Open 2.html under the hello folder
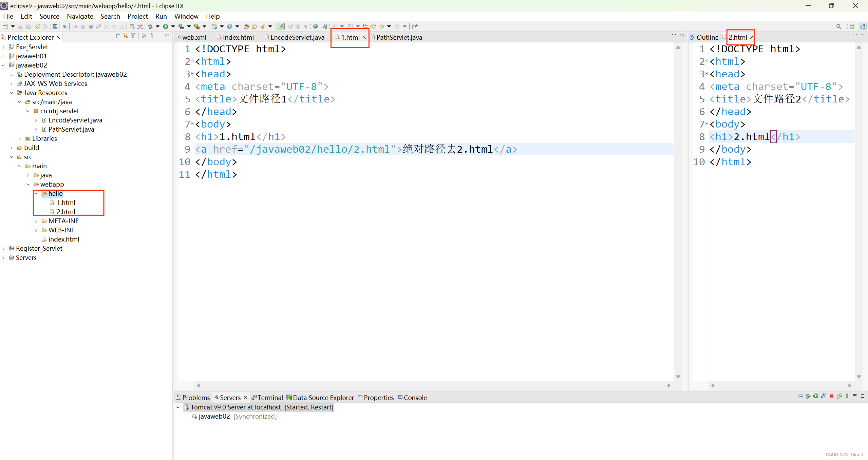Image resolution: width=868 pixels, height=460 pixels. pyautogui.click(x=67, y=212)
